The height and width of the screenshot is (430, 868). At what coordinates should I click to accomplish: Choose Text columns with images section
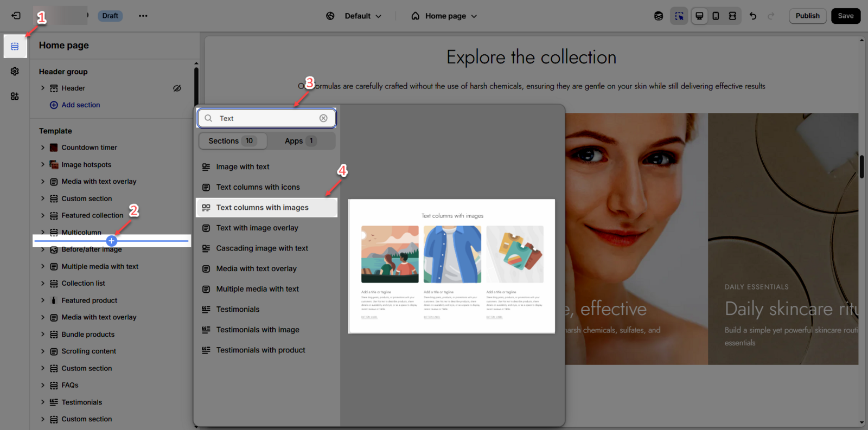[263, 208]
